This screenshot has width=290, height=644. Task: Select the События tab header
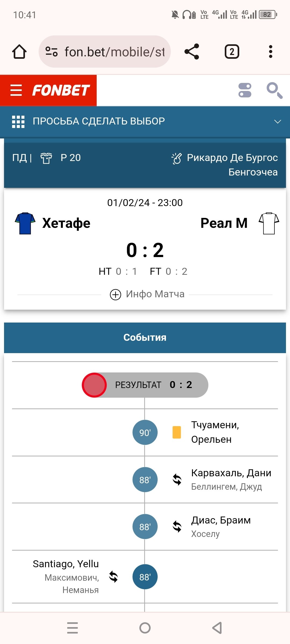point(145,338)
